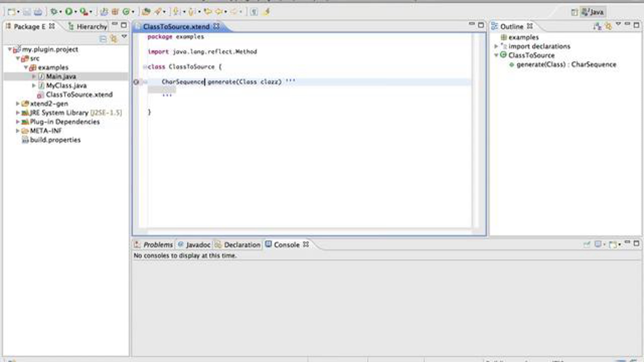Select the Outline view tab
644x362 pixels.
[x=512, y=27]
